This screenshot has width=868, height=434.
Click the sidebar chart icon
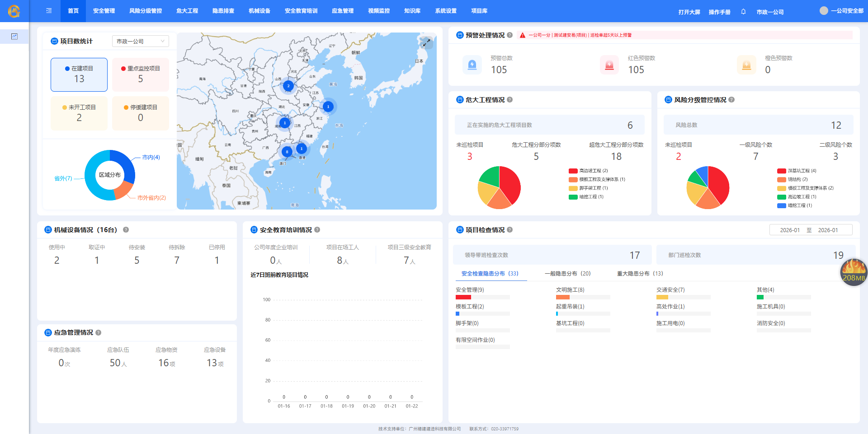[x=14, y=37]
